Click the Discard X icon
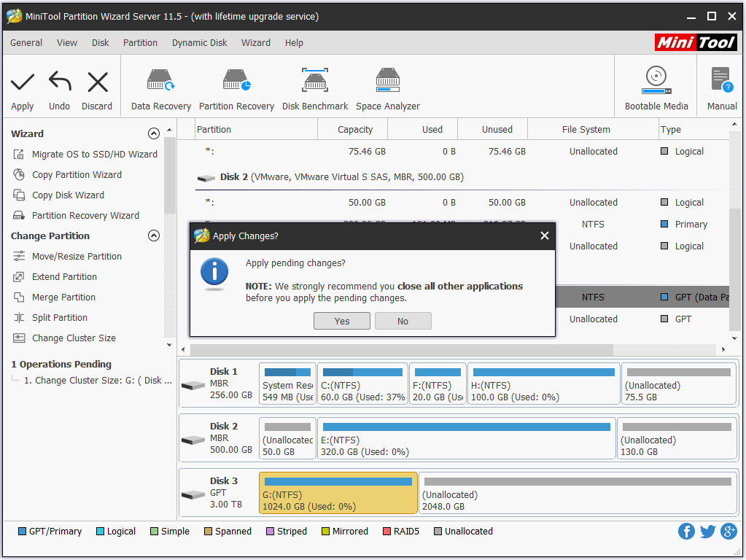 pos(98,82)
